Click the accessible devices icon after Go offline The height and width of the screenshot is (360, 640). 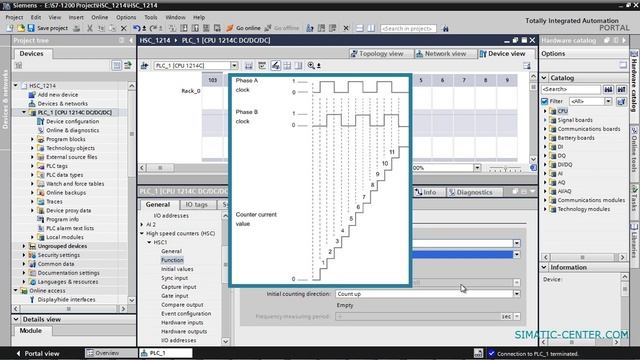(310, 28)
